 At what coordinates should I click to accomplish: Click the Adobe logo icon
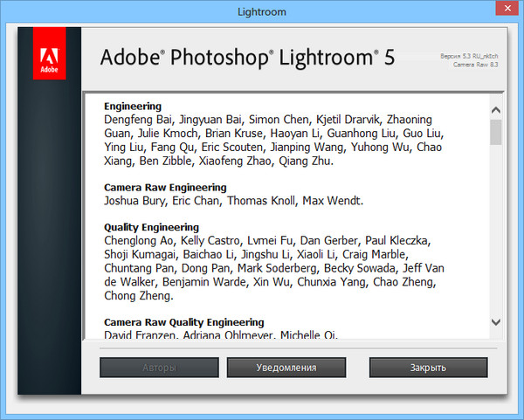[x=49, y=53]
